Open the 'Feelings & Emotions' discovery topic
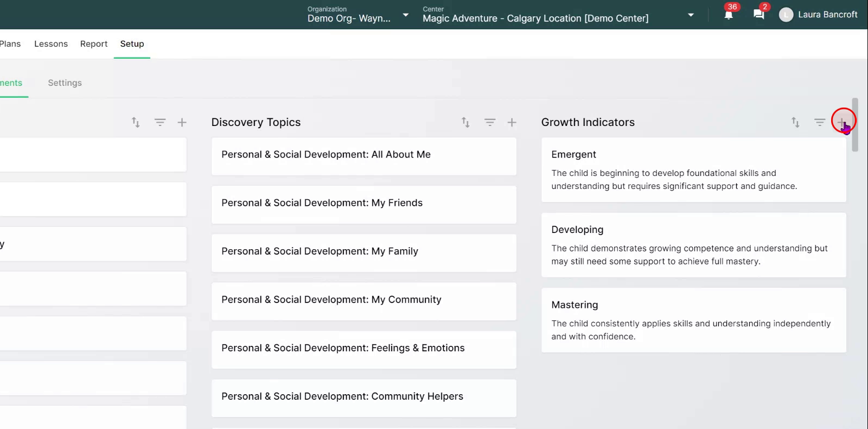Screen dimensions: 868x429 [363, 349]
